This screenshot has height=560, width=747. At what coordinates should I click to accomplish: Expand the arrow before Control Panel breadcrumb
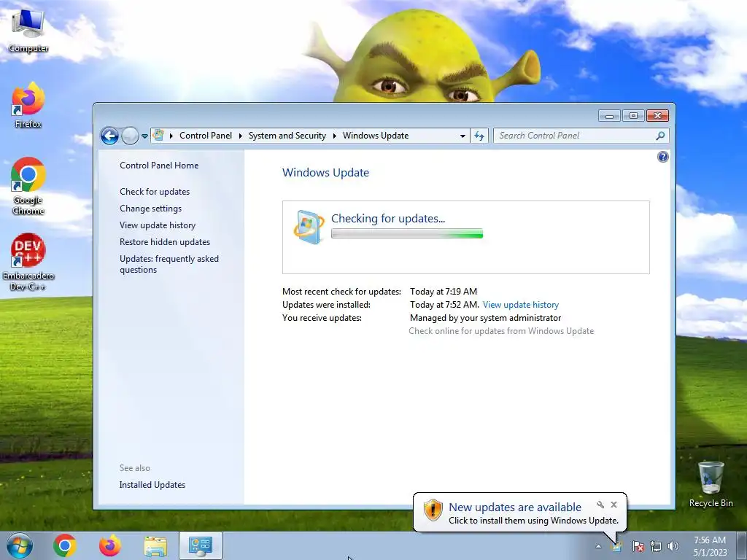[171, 136]
